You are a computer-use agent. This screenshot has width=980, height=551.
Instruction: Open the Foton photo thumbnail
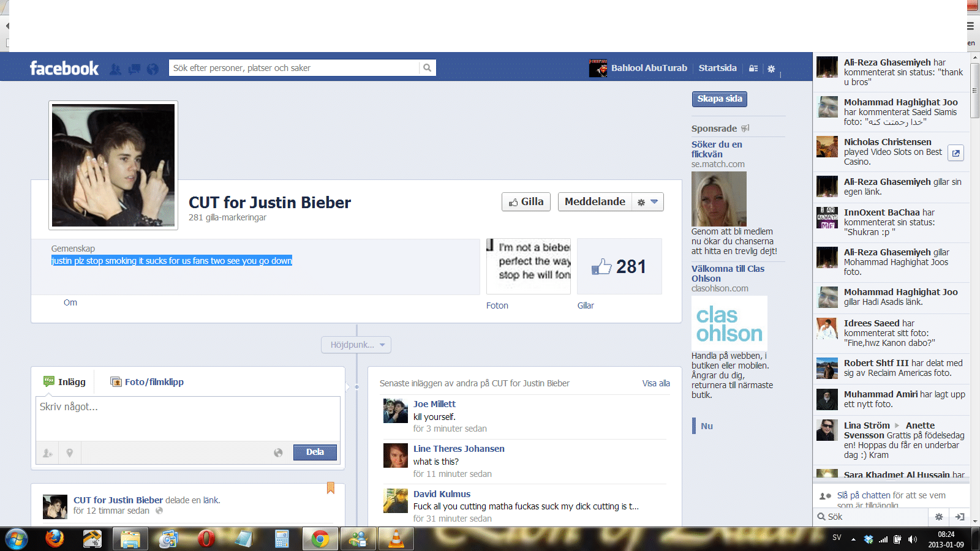[529, 267]
